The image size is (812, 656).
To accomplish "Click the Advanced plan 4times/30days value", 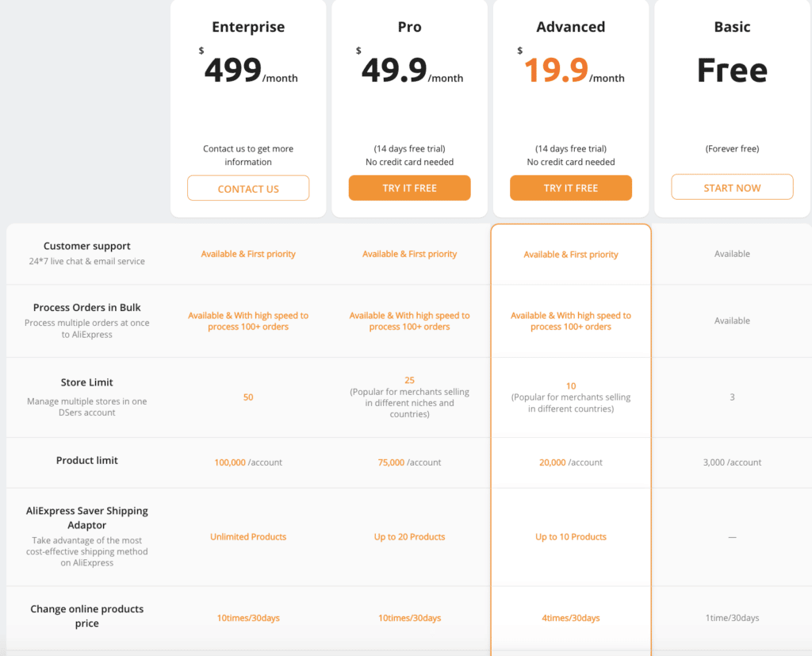I will [x=571, y=618].
